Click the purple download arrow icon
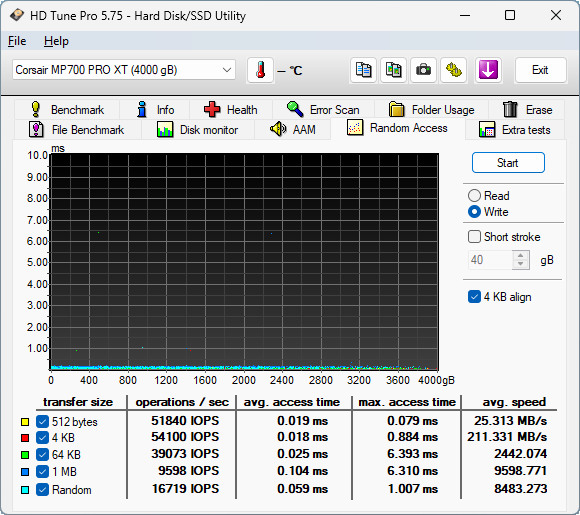 [x=488, y=70]
